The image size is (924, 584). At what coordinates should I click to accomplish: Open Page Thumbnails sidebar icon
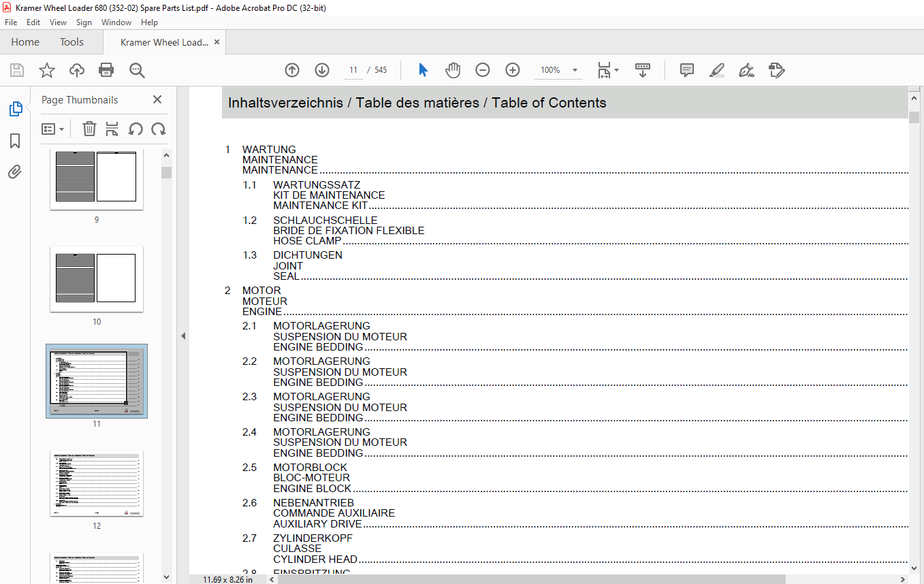point(15,109)
